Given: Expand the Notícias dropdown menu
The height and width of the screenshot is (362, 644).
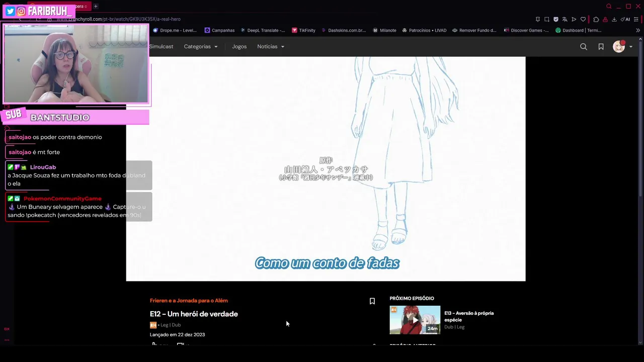Looking at the screenshot, I should 271,47.
